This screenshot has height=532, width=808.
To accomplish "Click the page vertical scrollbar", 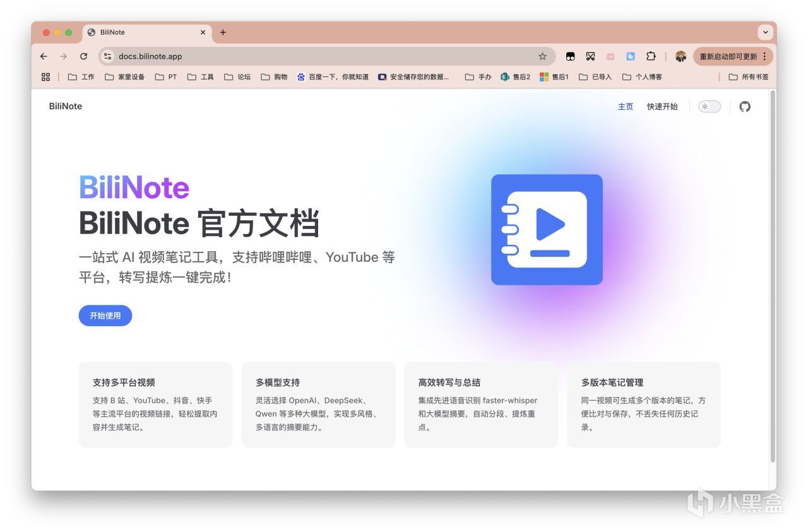I will coord(773,276).
